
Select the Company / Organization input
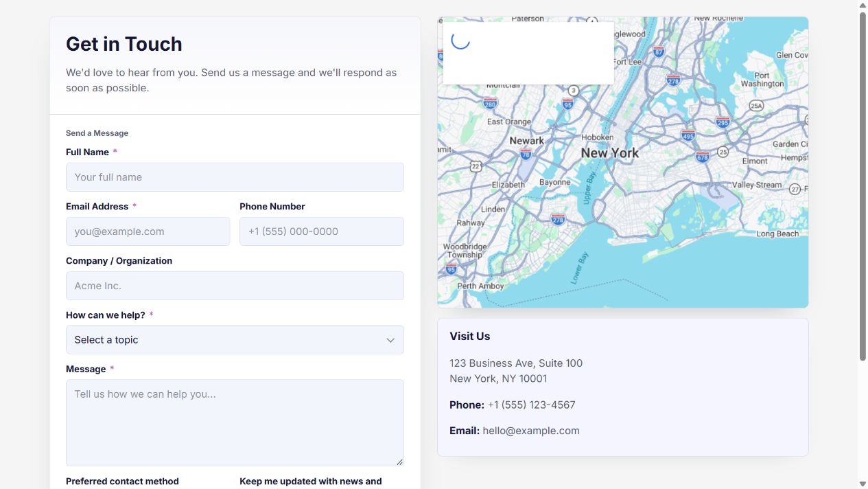pyautogui.click(x=235, y=286)
